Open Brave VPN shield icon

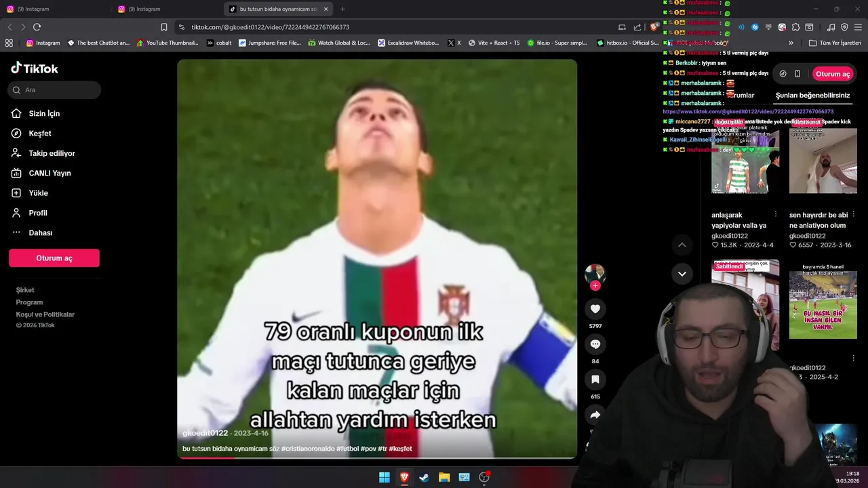[x=844, y=27]
